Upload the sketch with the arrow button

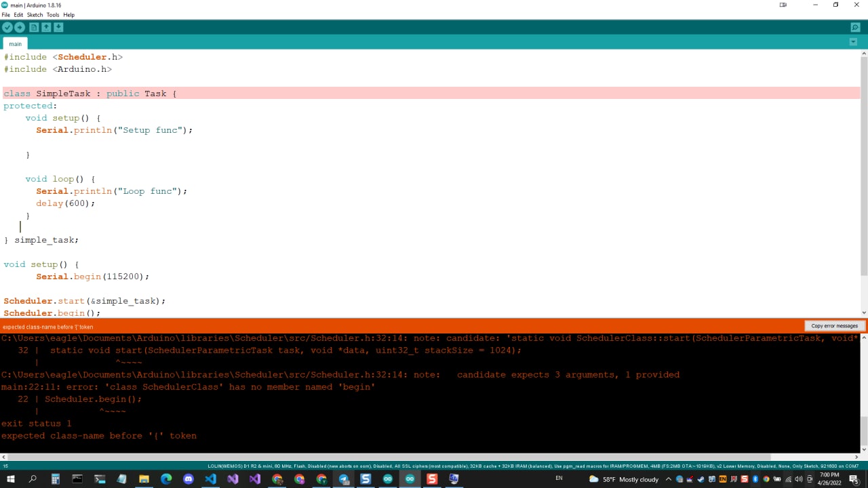click(x=20, y=27)
